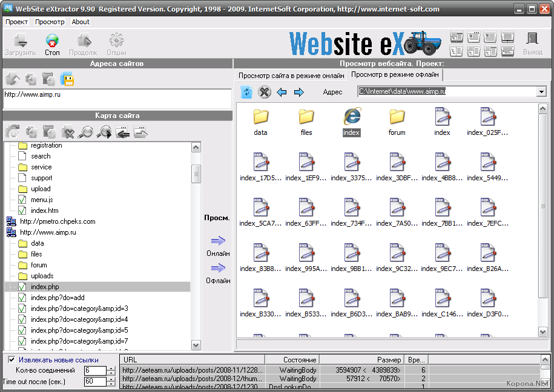Image resolution: width=554 pixels, height=392 pixels.
Task: Click down arrow of file view scrollbar
Action: click(x=543, y=332)
